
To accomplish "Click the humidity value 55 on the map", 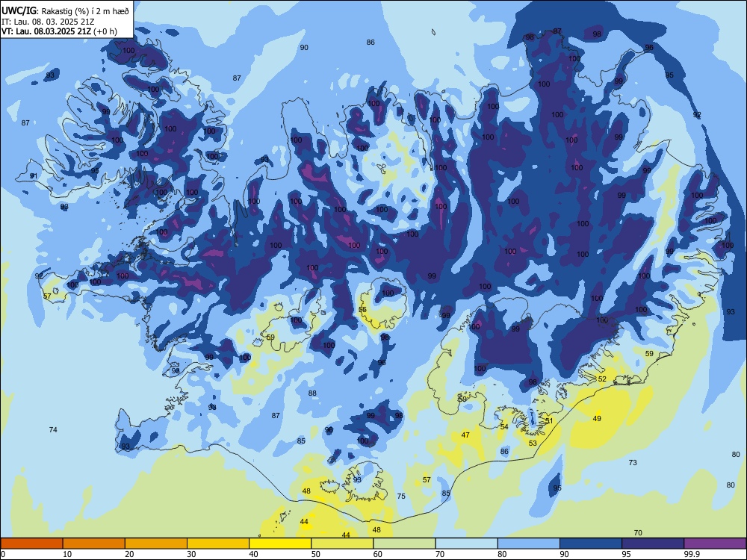I will 362,310.
